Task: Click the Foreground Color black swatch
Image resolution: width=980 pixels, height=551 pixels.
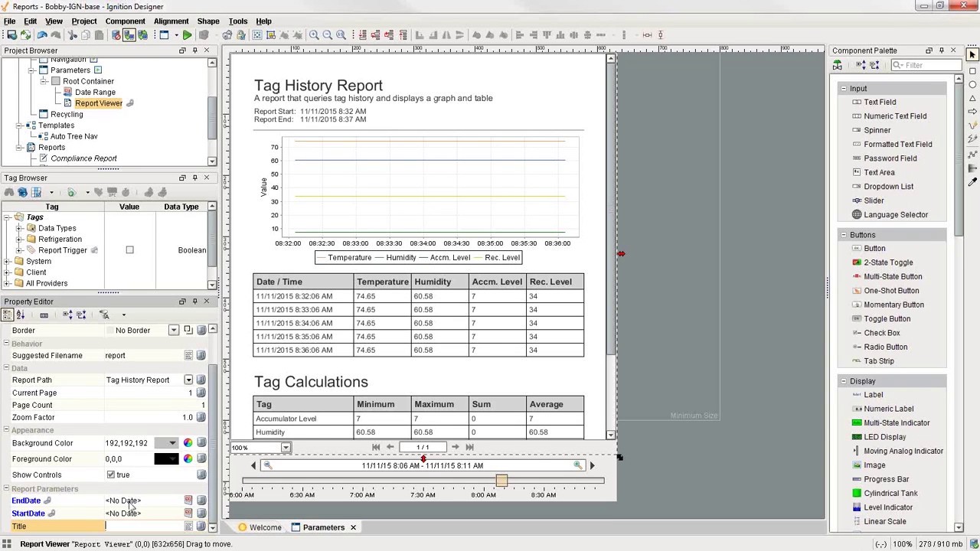Action: 165,459
